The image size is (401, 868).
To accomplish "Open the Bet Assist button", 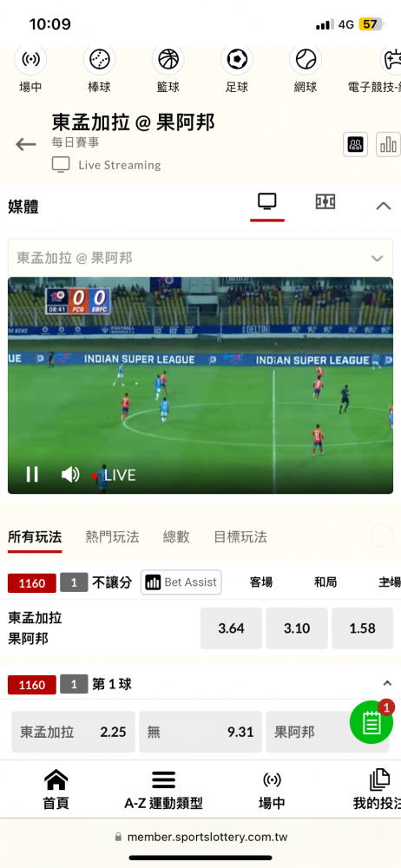I will [181, 582].
